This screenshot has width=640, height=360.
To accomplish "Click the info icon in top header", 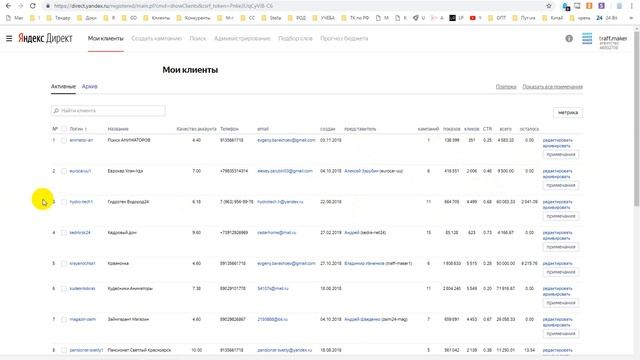I will click(x=569, y=38).
